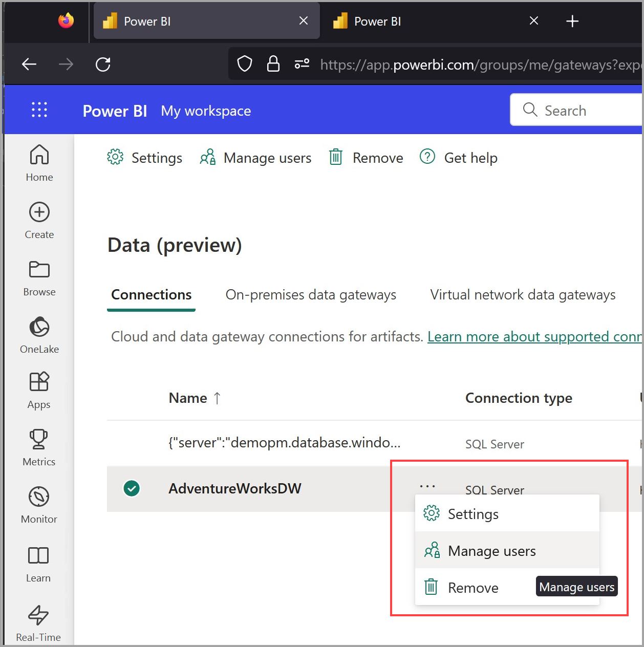
Task: View site security padlock information
Action: point(273,64)
